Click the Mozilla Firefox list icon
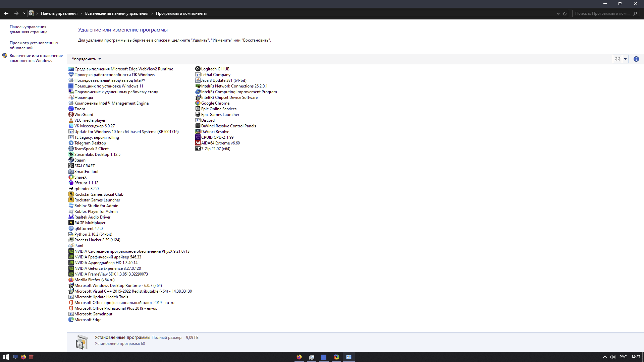Viewport: 644px width, 362px height. [71, 280]
